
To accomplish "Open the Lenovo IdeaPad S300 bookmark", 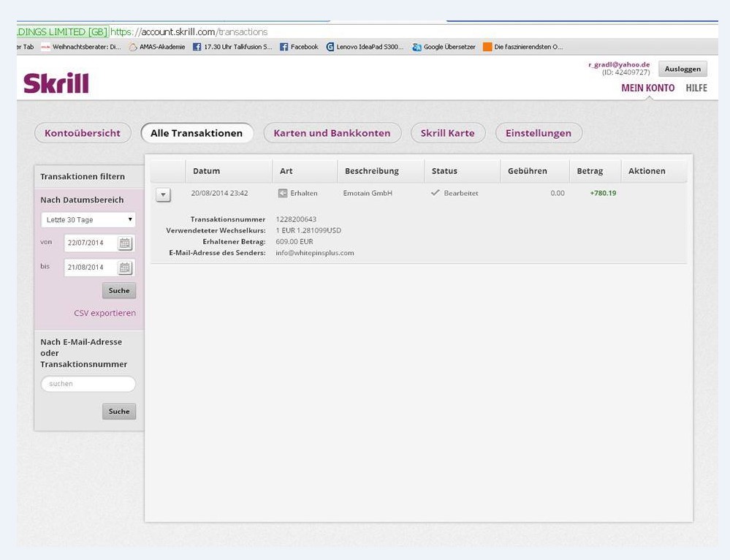I will point(365,47).
